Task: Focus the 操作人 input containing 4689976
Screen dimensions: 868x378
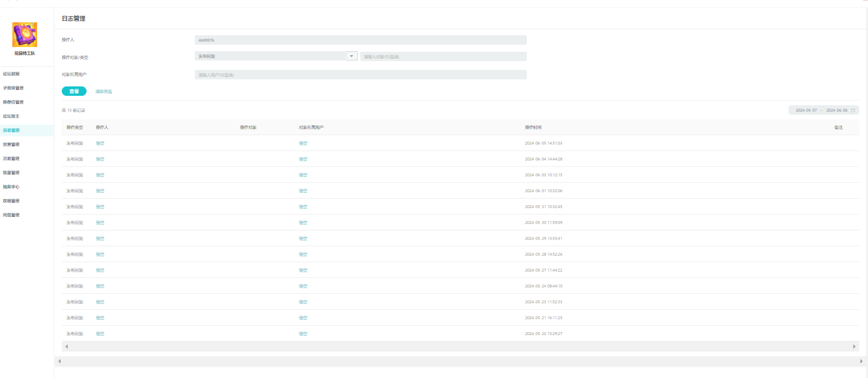Action: (x=361, y=40)
